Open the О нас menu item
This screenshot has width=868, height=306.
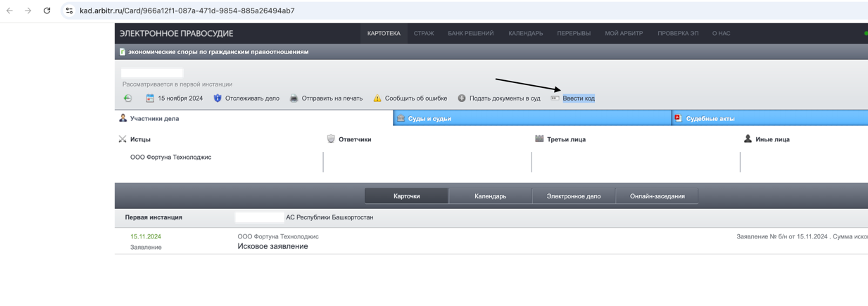(x=721, y=33)
